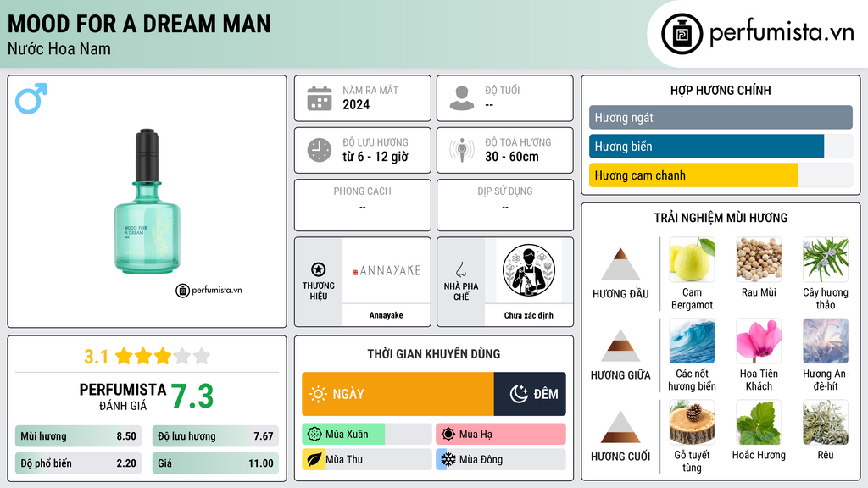Click the Ngày orange daytime segment
Viewport: 868px width, 488px height.
398,394
